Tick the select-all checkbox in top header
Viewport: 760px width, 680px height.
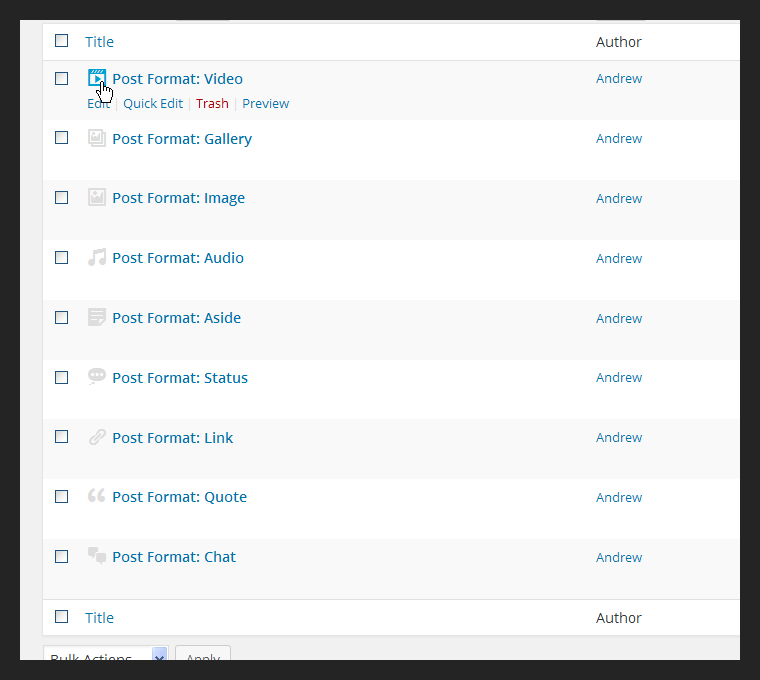[x=62, y=41]
